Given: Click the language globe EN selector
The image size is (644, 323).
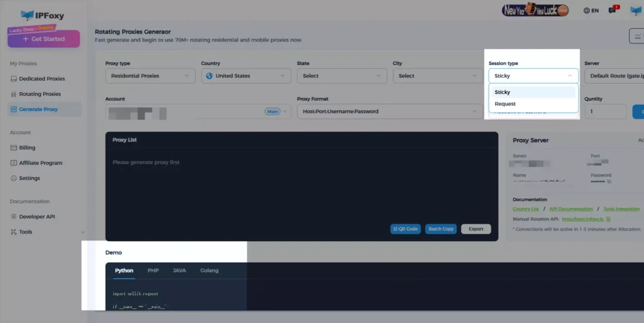Looking at the screenshot, I should point(591,11).
